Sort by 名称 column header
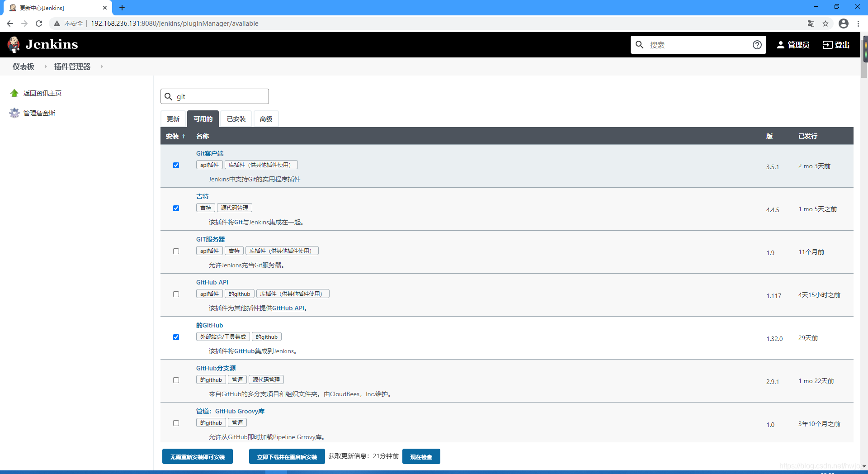 point(203,136)
